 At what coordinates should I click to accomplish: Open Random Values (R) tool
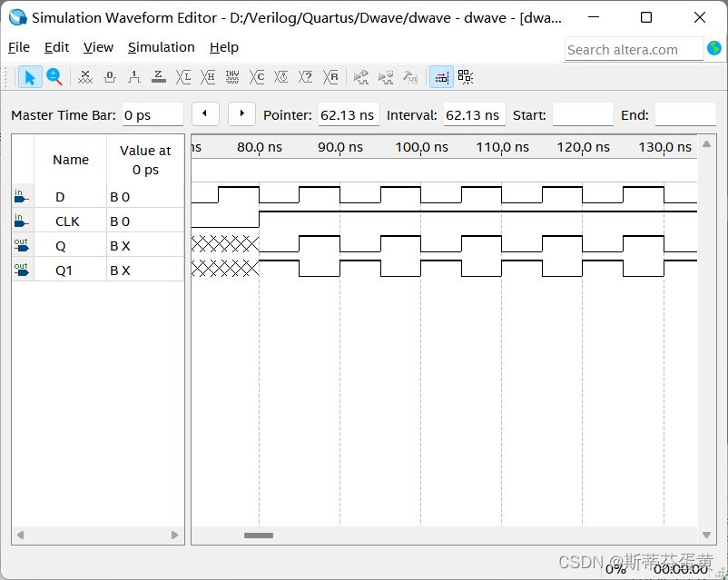[x=330, y=77]
